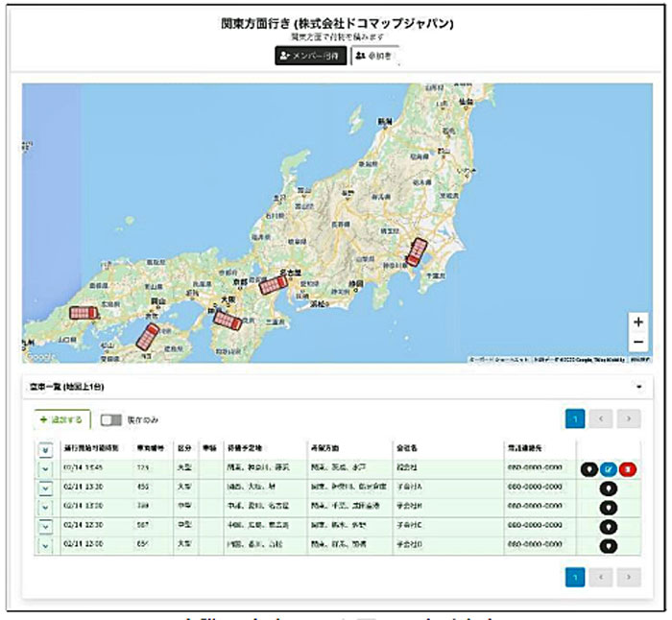
Task: Expand the 02/14 12:00 row details
Action: [x=45, y=546]
